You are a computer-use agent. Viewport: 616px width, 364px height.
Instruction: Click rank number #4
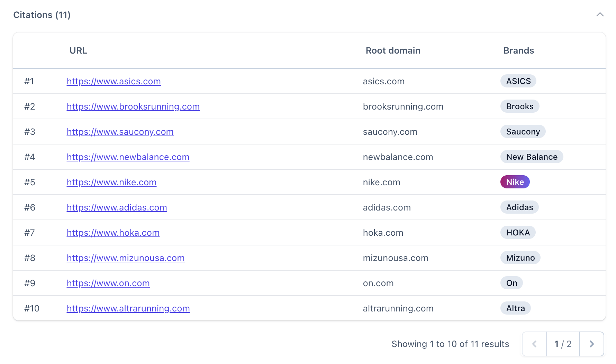pos(30,157)
